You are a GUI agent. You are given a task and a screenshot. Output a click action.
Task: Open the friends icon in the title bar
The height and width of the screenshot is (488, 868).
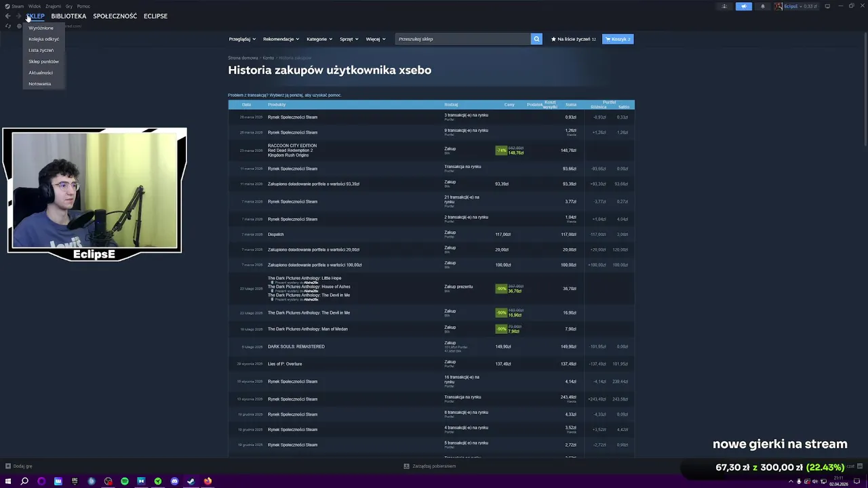pos(724,6)
